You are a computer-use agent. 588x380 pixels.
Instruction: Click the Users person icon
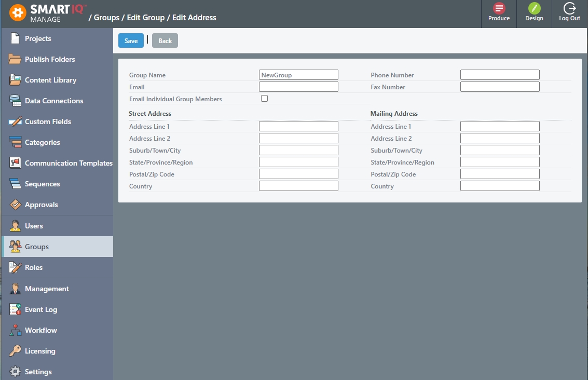pyautogui.click(x=15, y=226)
